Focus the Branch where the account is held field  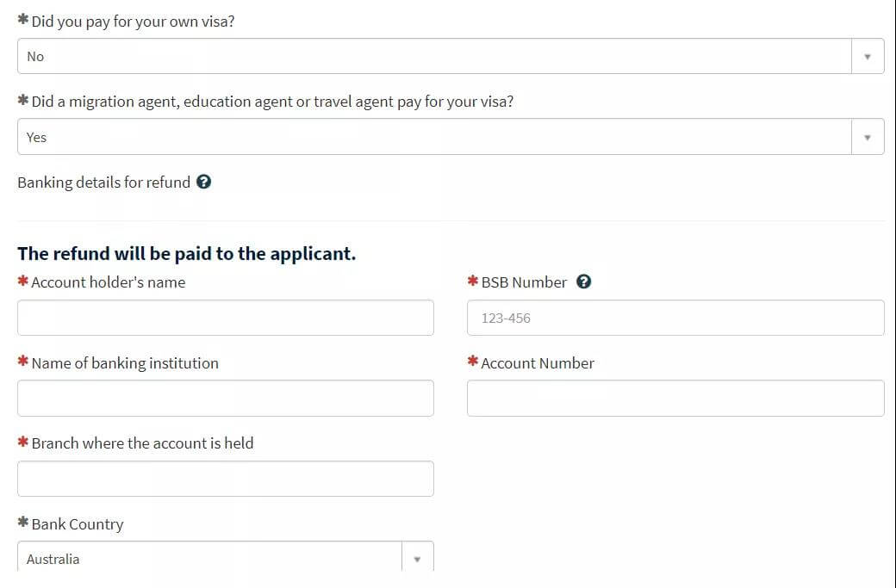[x=226, y=479]
